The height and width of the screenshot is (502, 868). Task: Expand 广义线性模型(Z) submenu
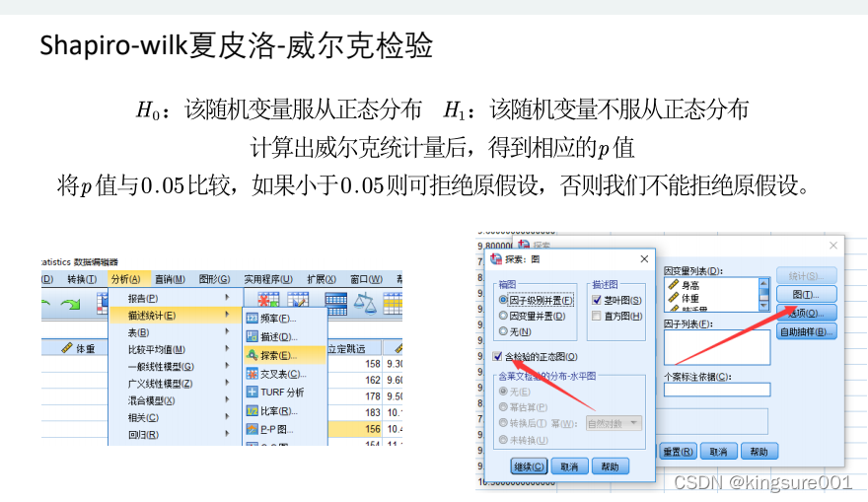[x=176, y=384]
